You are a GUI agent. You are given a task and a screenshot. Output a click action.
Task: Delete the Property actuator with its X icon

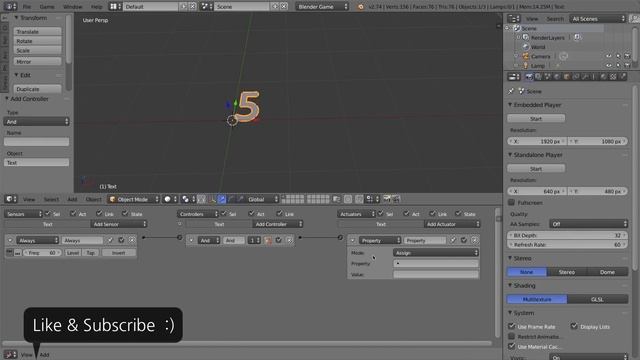pos(474,240)
